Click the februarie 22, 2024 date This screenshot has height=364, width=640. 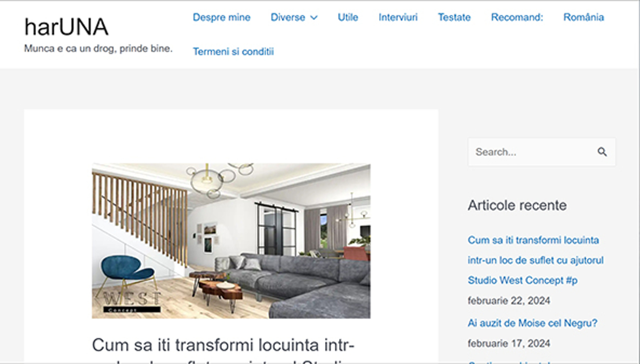click(509, 301)
